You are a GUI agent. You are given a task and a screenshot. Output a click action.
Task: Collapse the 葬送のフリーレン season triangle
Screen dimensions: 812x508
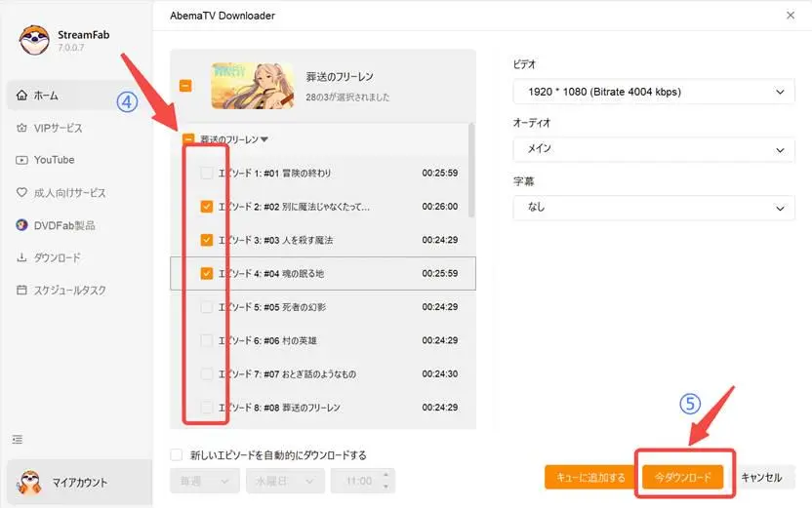[264, 139]
